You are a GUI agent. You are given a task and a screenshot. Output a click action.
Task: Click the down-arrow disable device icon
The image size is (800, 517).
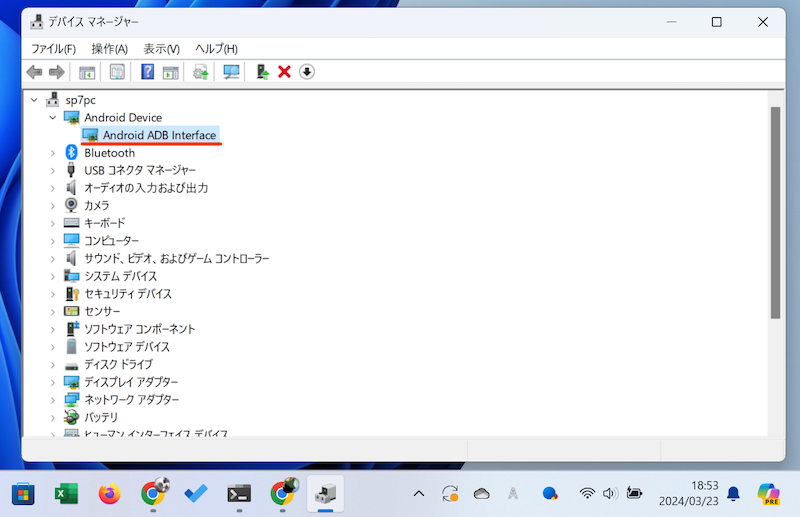(307, 72)
